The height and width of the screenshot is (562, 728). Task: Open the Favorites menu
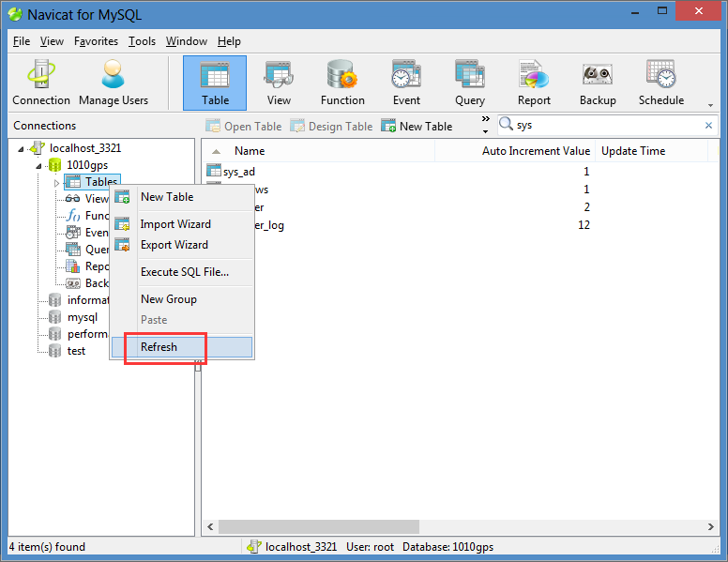[x=96, y=41]
